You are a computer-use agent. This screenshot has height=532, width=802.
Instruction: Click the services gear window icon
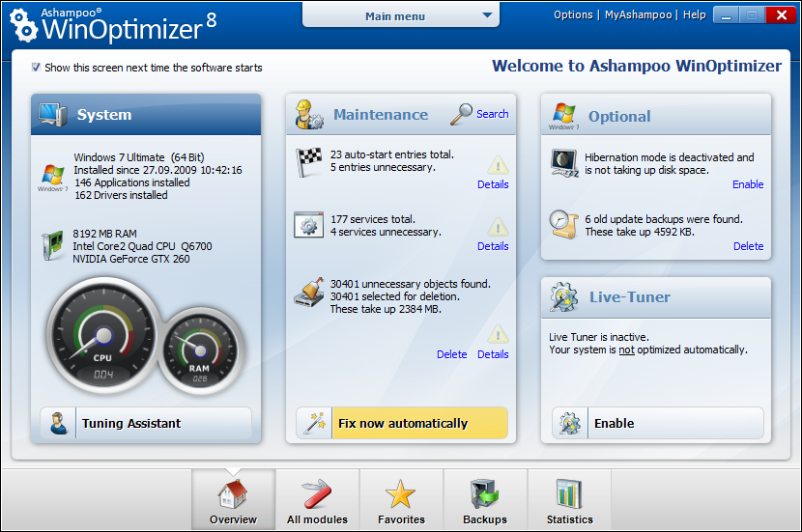(308, 225)
